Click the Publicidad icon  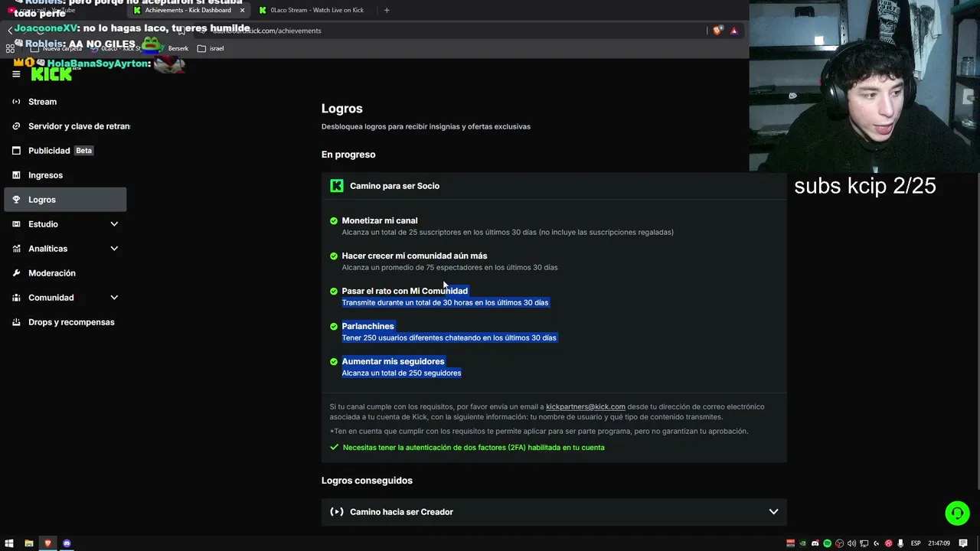click(16, 151)
